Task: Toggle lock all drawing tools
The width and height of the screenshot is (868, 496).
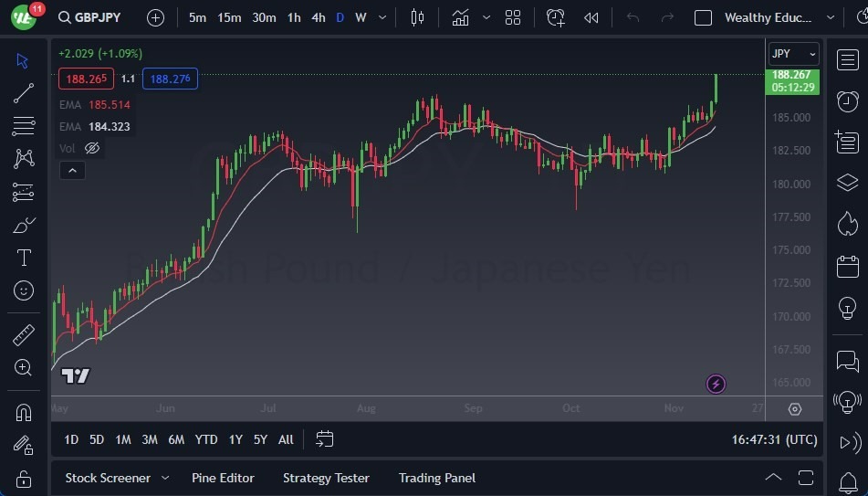Action: (x=23, y=479)
